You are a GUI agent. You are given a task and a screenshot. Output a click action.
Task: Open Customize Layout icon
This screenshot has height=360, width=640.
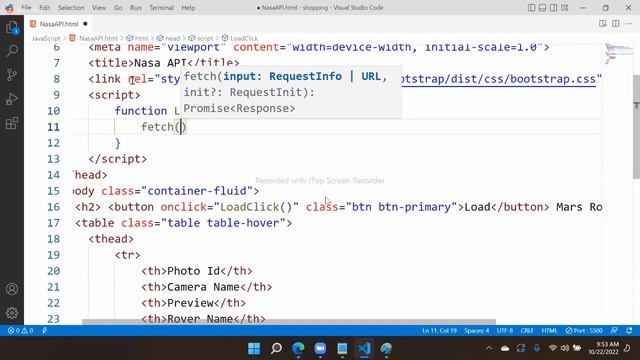(x=564, y=8)
